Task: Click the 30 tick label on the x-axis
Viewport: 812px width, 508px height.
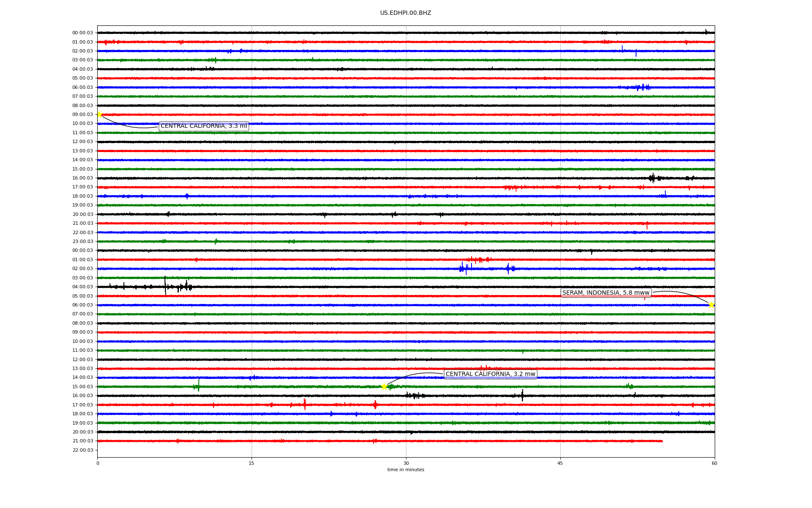Action: pos(406,463)
